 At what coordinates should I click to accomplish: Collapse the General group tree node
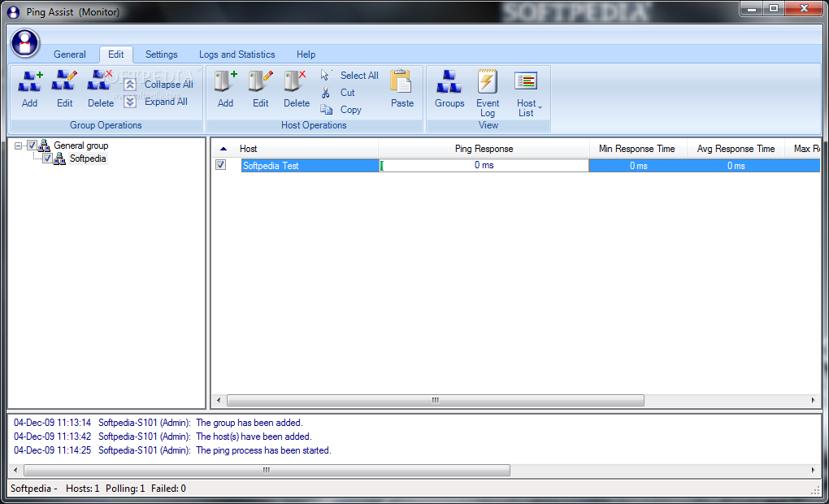(x=19, y=146)
